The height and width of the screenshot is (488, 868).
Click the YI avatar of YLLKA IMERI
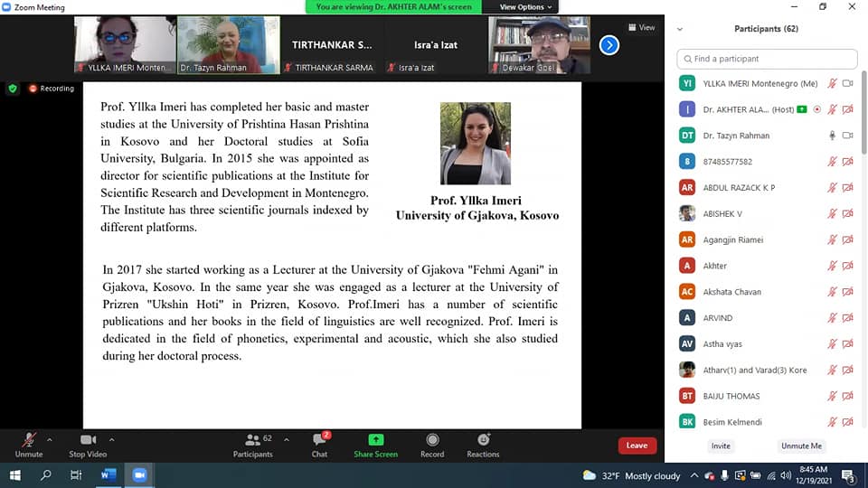[x=687, y=83]
